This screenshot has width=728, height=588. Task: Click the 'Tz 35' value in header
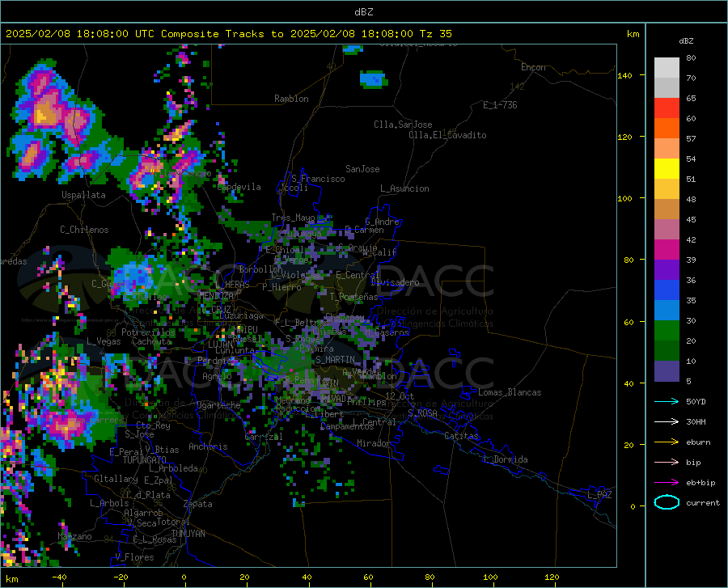(x=436, y=34)
